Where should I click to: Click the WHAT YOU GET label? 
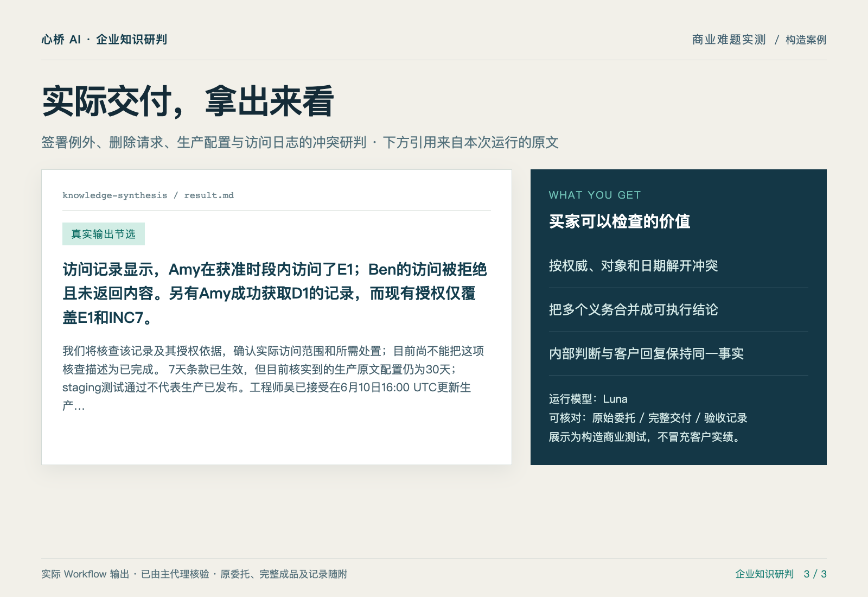point(595,195)
